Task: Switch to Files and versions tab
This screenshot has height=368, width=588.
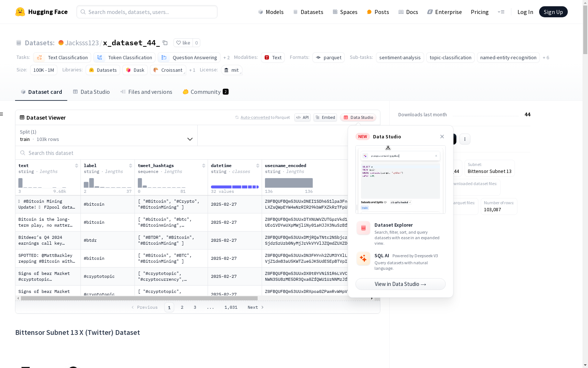Action: pyautogui.click(x=146, y=92)
